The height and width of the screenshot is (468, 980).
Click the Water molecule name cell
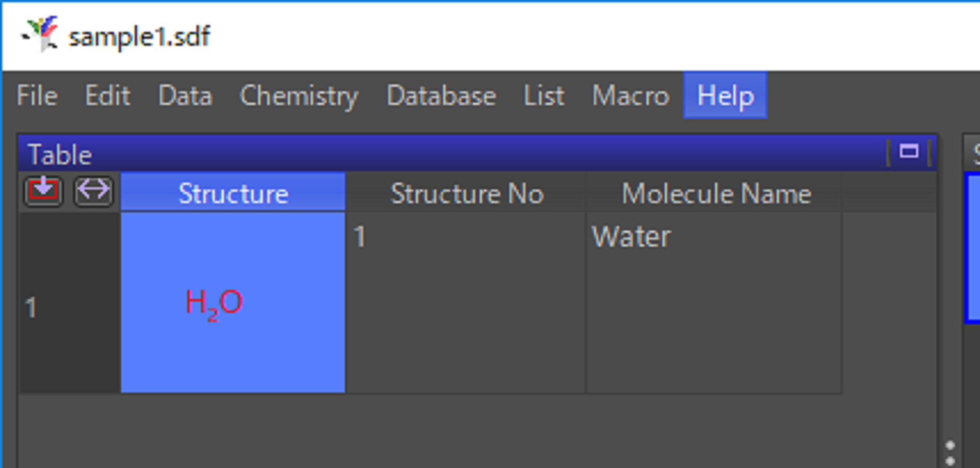(x=713, y=302)
